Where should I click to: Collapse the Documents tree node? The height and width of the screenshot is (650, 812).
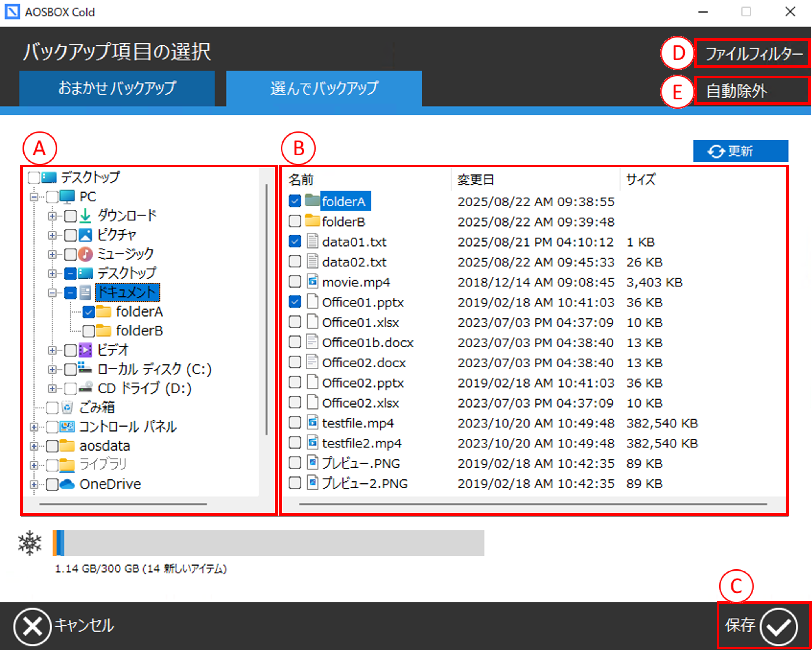(52, 293)
